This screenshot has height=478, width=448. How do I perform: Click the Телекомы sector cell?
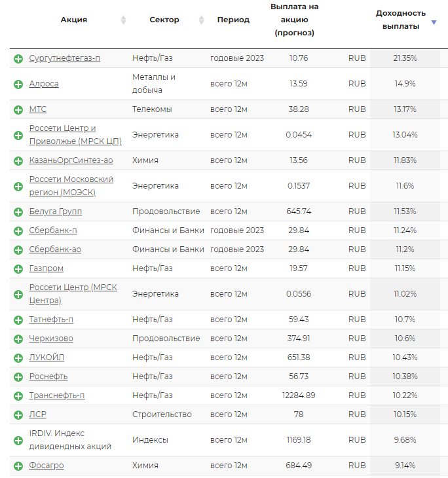(x=152, y=109)
